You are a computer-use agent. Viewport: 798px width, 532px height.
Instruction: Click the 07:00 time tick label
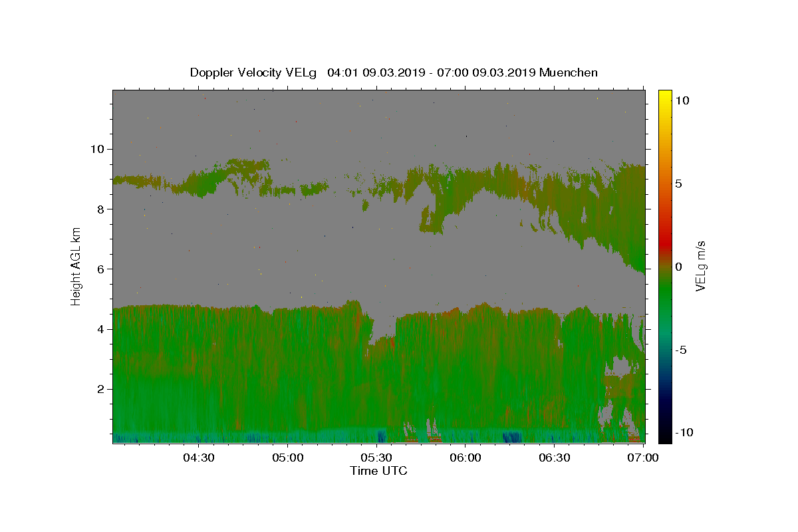coord(644,458)
